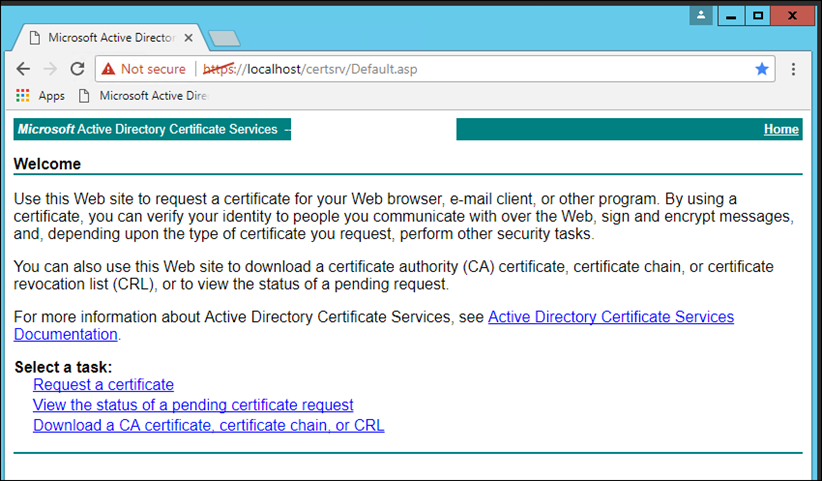Reload the page with the refresh icon

click(x=78, y=69)
